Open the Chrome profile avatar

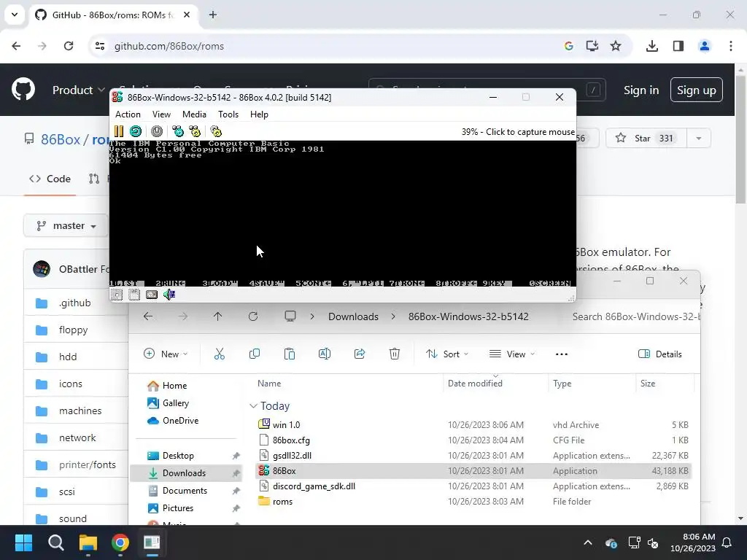(705, 46)
